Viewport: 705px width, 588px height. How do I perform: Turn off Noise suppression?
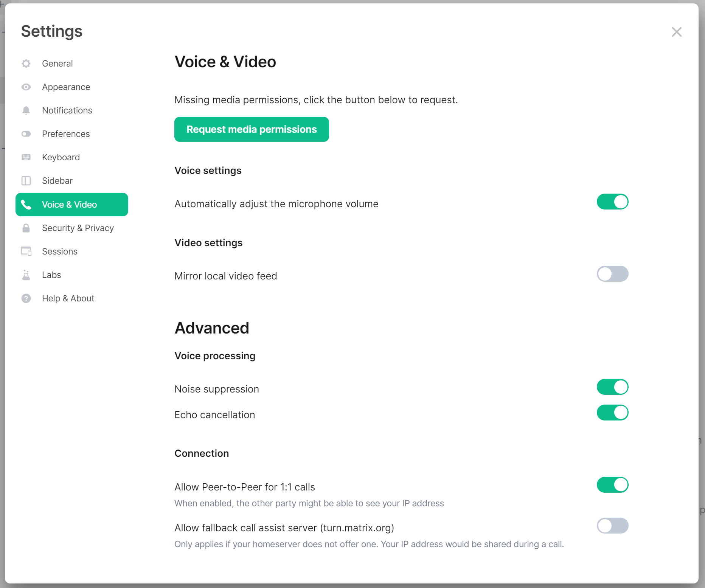pyautogui.click(x=612, y=387)
